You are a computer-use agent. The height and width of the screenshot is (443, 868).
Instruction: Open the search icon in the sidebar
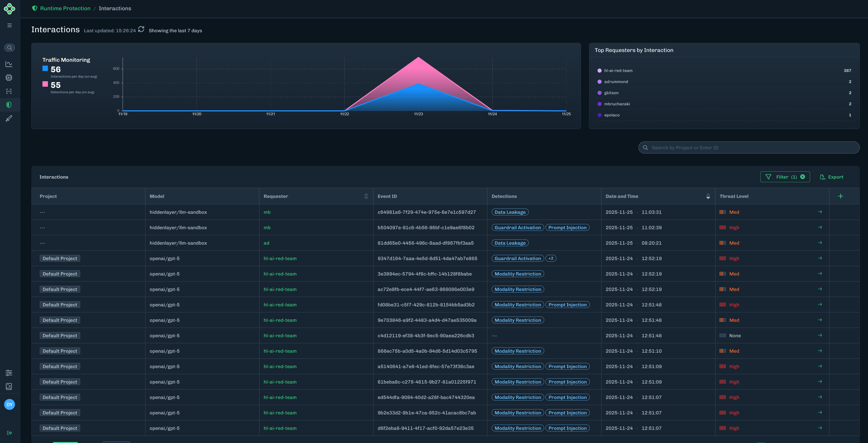click(x=10, y=47)
